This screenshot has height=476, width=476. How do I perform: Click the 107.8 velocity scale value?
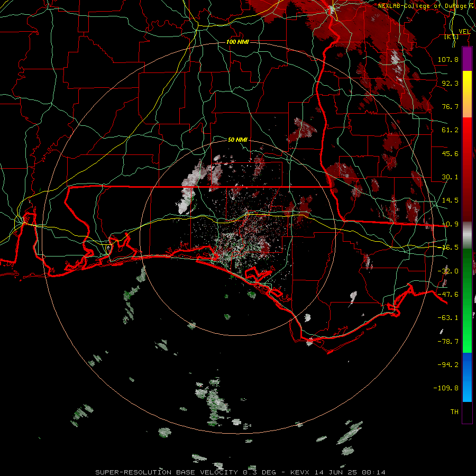[x=448, y=59]
